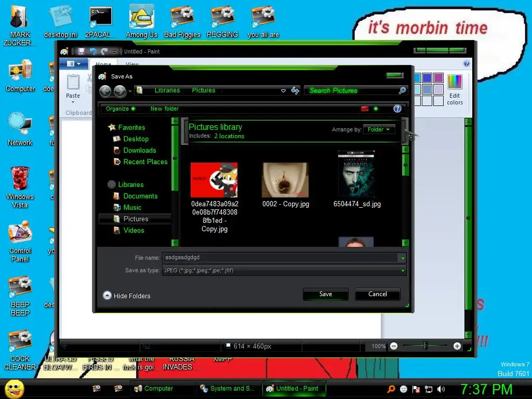The width and height of the screenshot is (532, 399).
Task: Click the Paint zoom out minus button
Action: point(394,346)
